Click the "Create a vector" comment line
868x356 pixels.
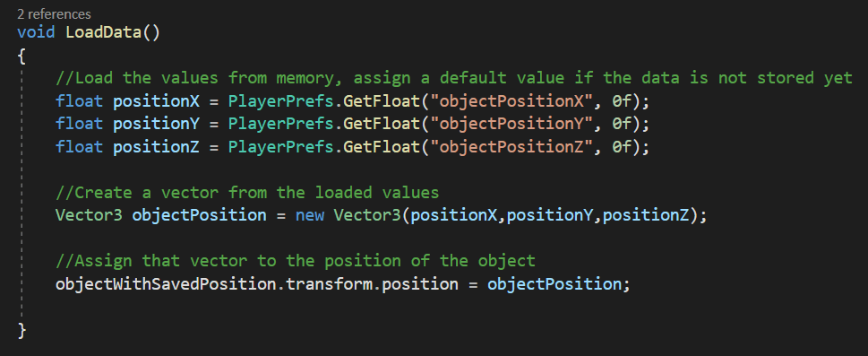click(x=247, y=193)
